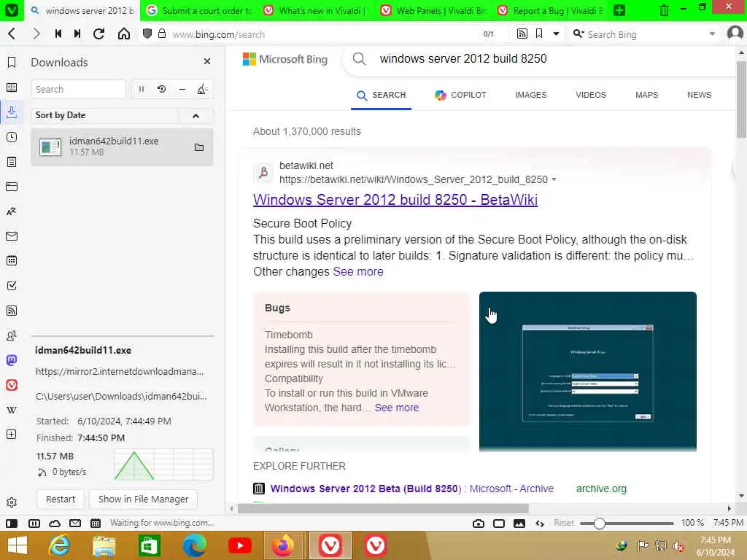This screenshot has width=747, height=560.
Task: Expand the address bar dropdown arrow
Action: pos(556,34)
